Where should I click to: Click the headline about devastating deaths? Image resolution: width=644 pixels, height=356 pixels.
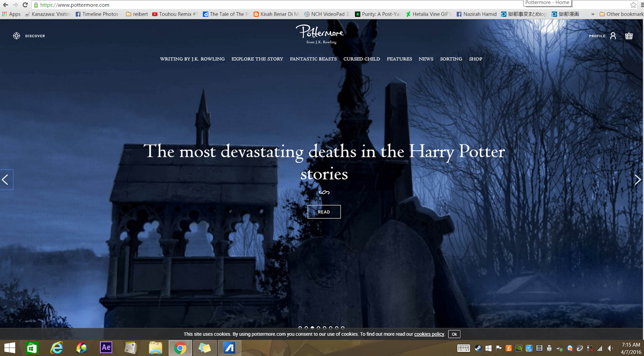[324, 162]
